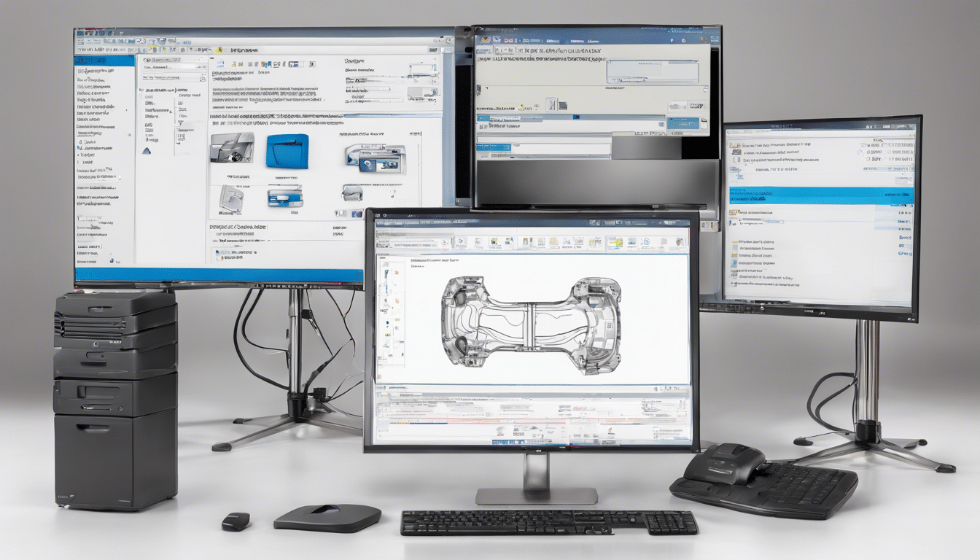Select the blue folder thumbnail on left monitor
980x560 pixels.
click(x=287, y=151)
